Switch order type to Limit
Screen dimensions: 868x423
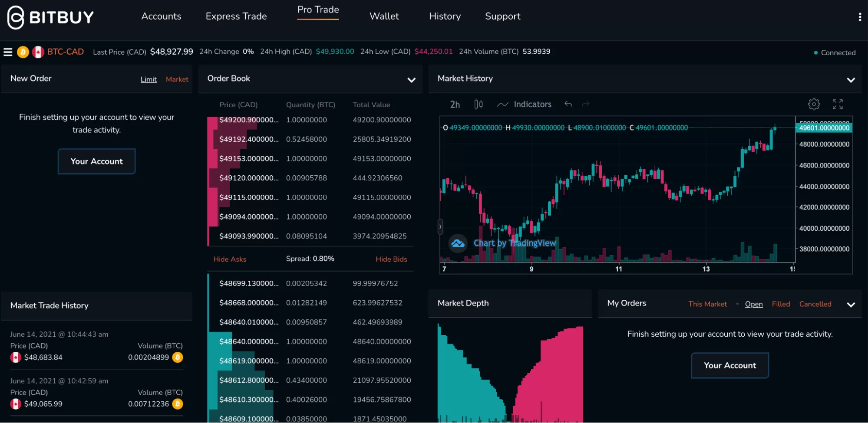pos(149,79)
